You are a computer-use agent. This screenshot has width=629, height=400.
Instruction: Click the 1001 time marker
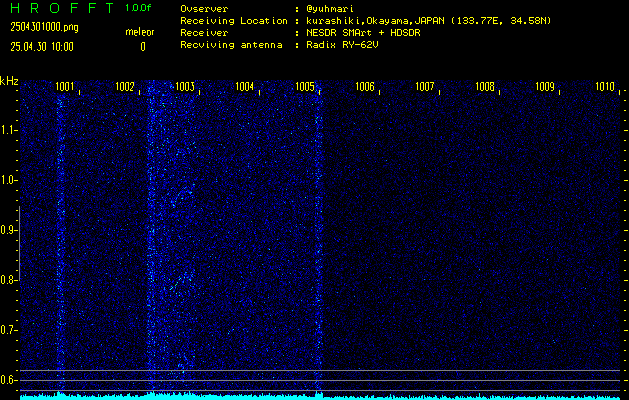coord(65,87)
